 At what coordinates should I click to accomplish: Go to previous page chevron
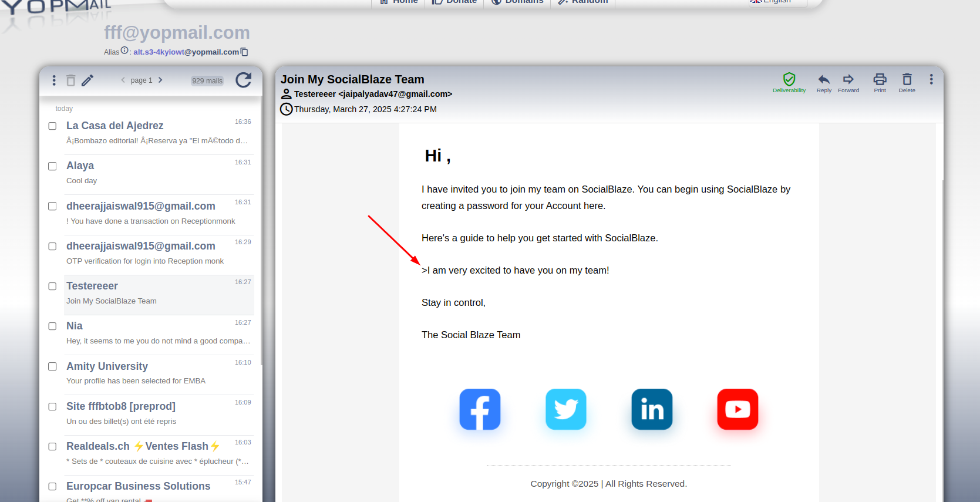[x=123, y=80]
